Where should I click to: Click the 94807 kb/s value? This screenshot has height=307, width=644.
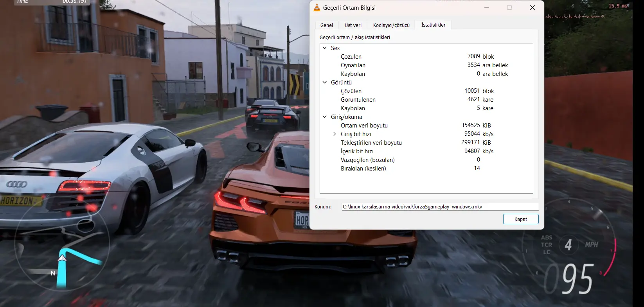pyautogui.click(x=479, y=151)
